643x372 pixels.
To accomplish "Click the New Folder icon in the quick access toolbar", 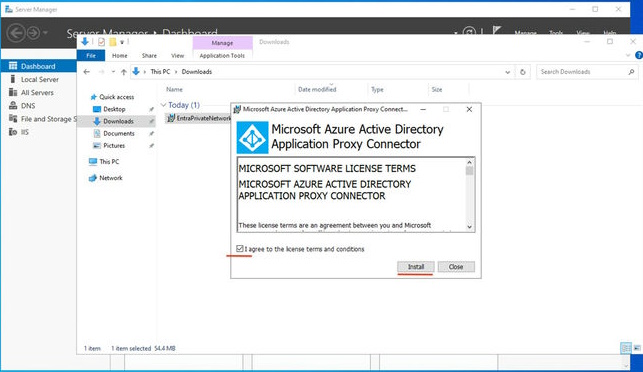I will (x=112, y=42).
